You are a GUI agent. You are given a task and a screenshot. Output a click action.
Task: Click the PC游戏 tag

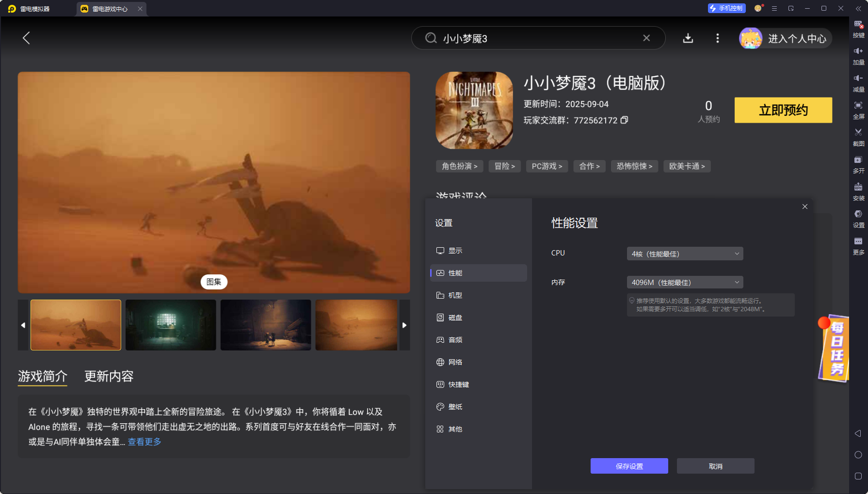547,166
